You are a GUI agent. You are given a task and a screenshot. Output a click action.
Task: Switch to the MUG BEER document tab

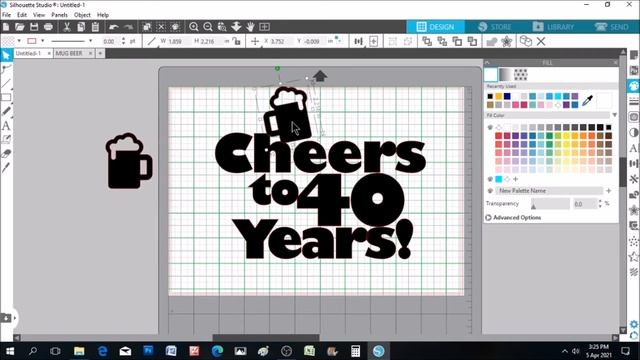69,53
